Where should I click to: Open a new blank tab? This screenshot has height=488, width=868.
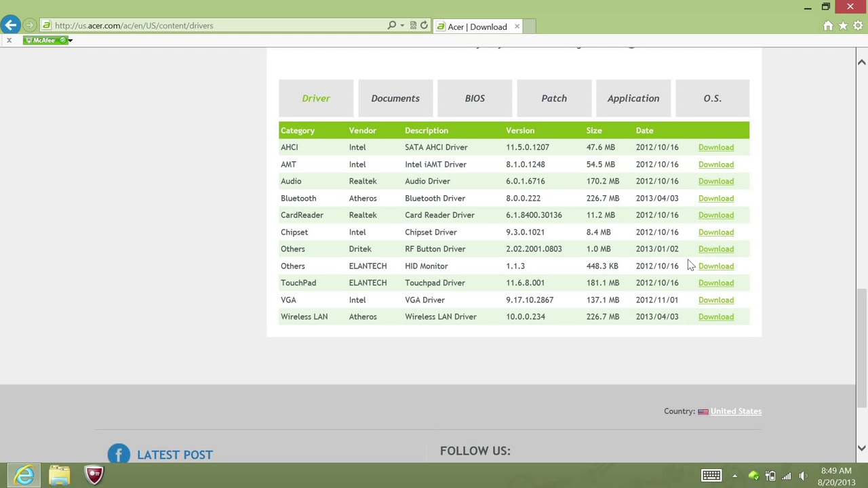(529, 26)
